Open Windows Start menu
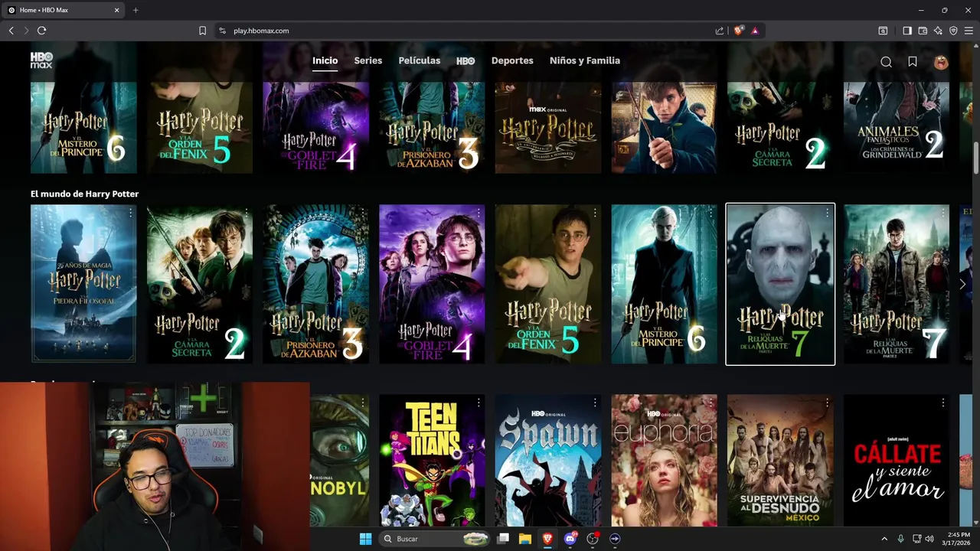Viewport: 980px width, 551px height. (x=365, y=539)
